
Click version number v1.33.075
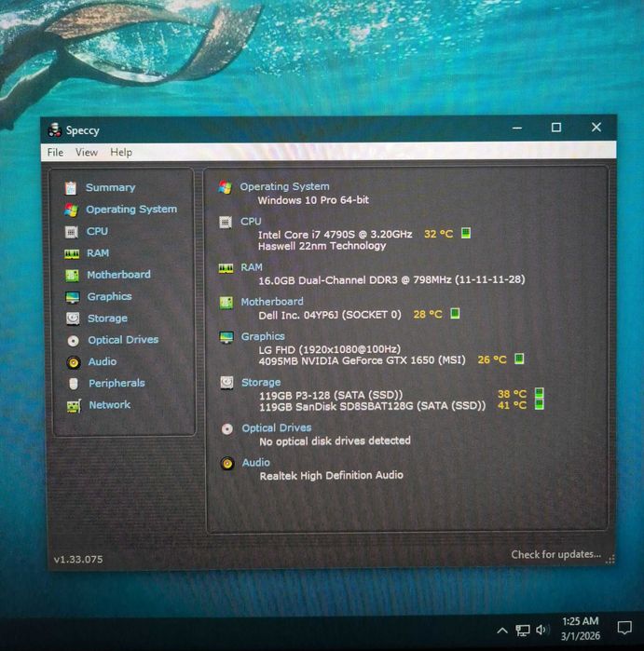click(x=78, y=559)
